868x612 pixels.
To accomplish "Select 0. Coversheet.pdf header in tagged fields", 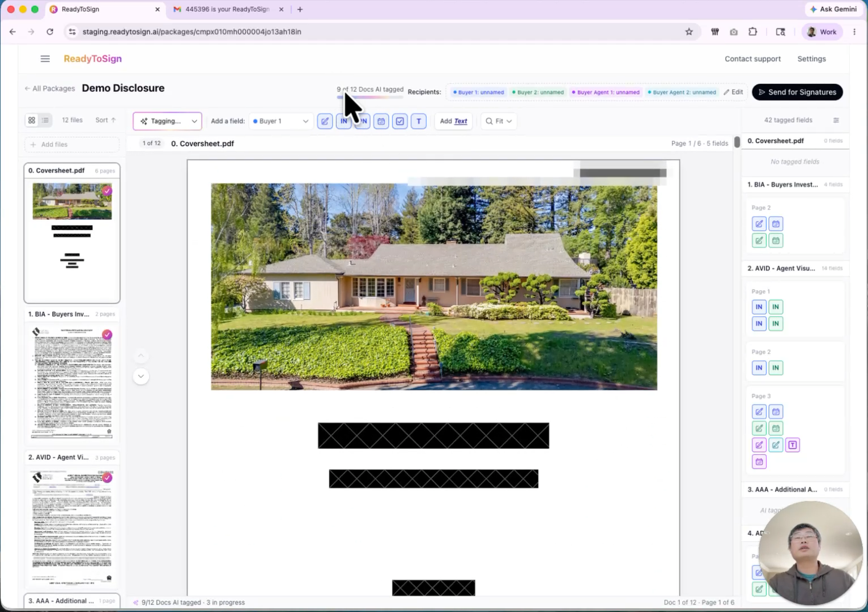I will (795, 141).
